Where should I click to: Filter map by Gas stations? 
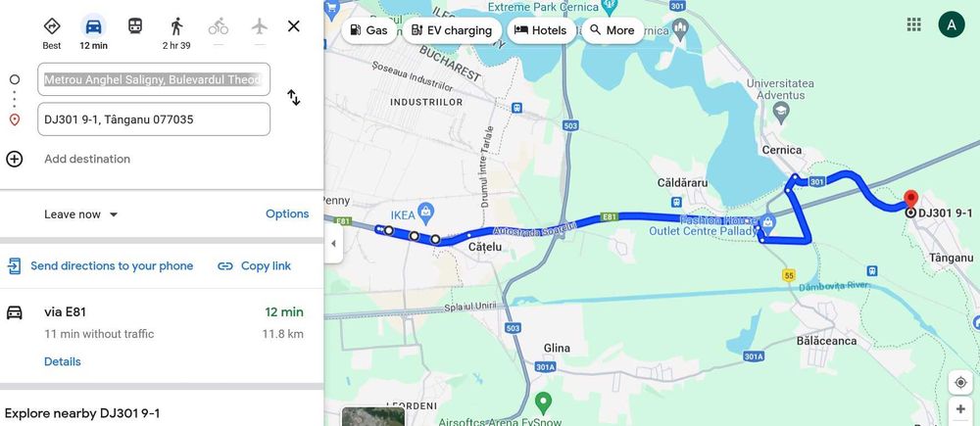pyautogui.click(x=368, y=30)
